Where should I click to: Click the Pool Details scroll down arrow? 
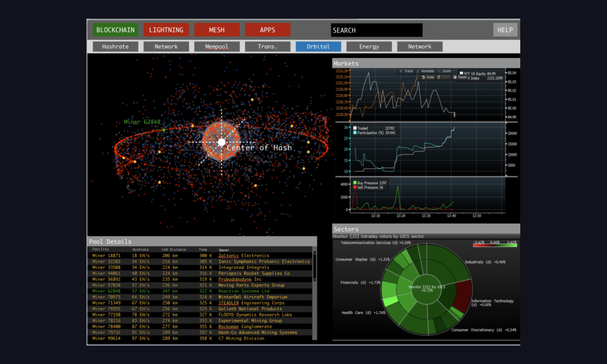[315, 280]
